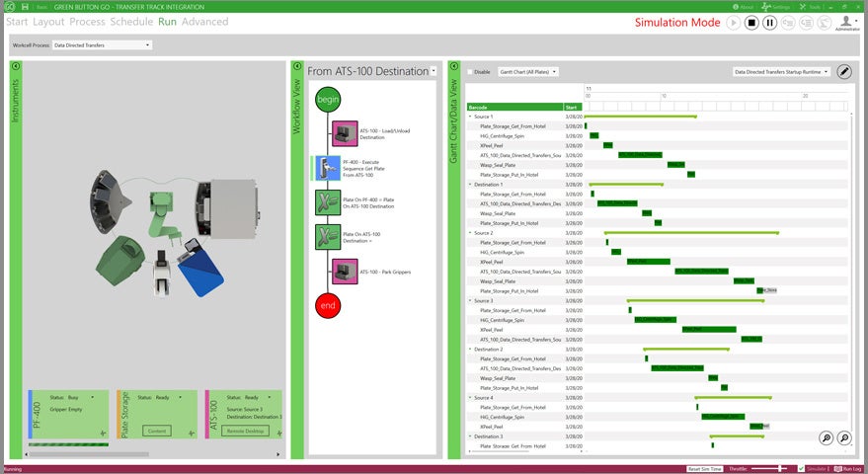The width and height of the screenshot is (868, 474).
Task: Click the instruments panel horizontal scrollbar
Action: pyautogui.click(x=89, y=454)
